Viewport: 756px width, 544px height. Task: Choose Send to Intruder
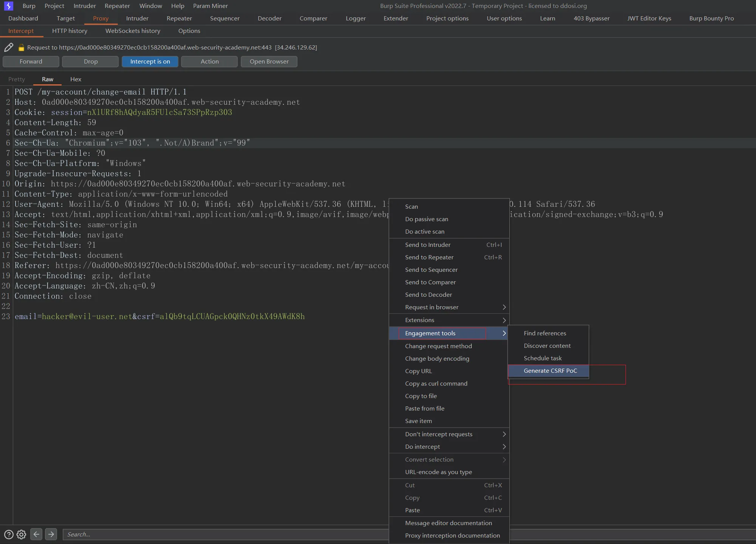coord(449,245)
